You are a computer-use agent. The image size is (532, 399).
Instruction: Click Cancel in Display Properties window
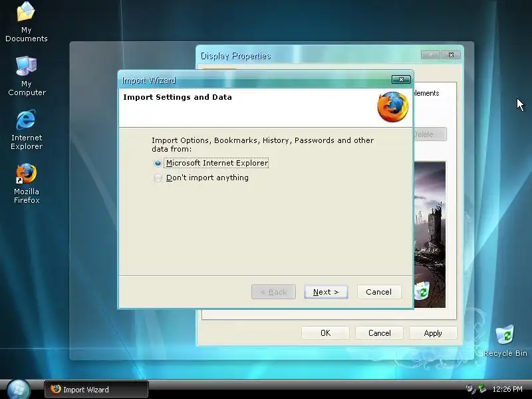pyautogui.click(x=379, y=333)
